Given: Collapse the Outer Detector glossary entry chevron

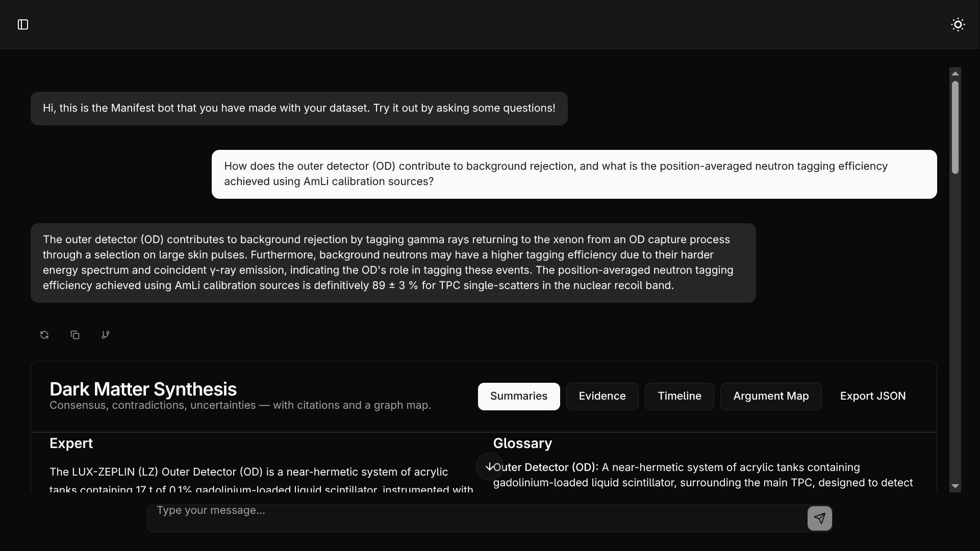Looking at the screenshot, I should pos(489,466).
